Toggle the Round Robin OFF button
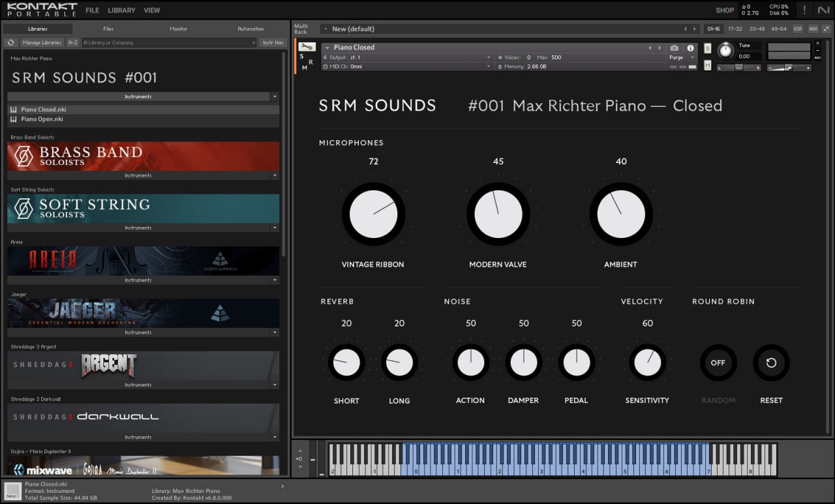Screen dimensions: 835x504 point(718,363)
